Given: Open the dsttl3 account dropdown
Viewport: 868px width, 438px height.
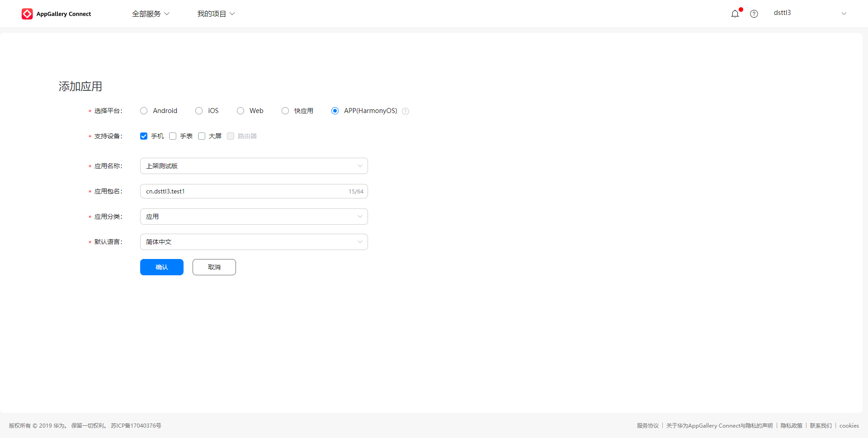Looking at the screenshot, I should (x=810, y=13).
